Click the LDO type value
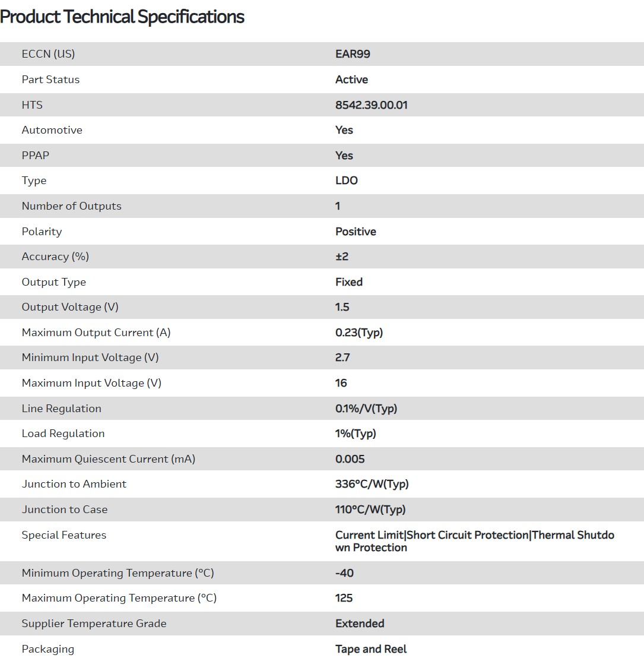This screenshot has width=644, height=658. coord(347,181)
